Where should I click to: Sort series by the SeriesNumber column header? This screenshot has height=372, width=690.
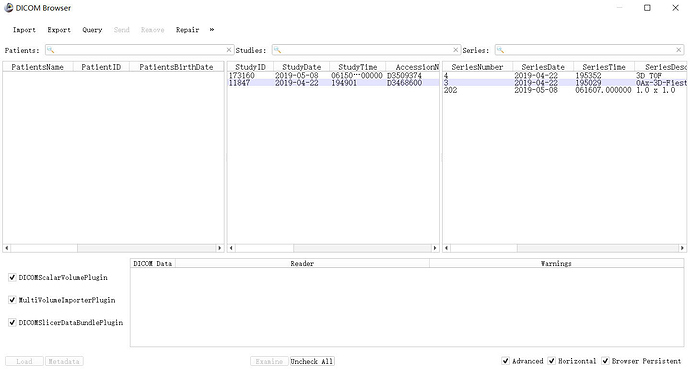pyautogui.click(x=477, y=67)
